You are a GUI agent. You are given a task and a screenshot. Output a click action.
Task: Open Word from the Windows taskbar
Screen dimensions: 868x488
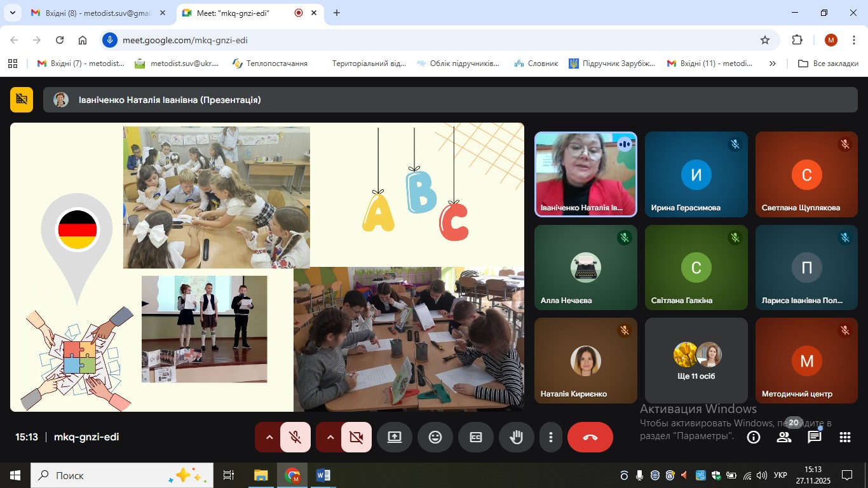[x=323, y=475]
